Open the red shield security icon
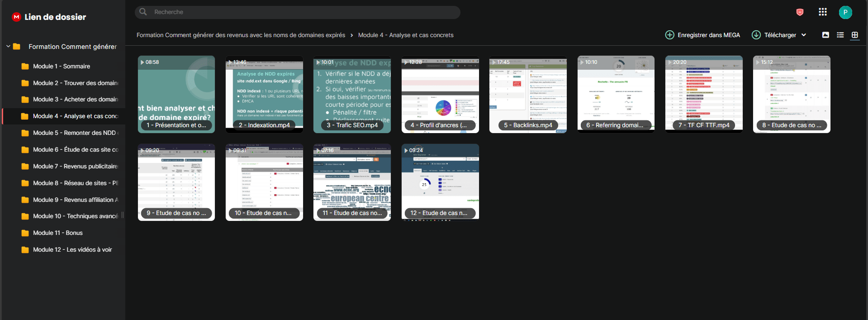The image size is (868, 320). tap(800, 12)
